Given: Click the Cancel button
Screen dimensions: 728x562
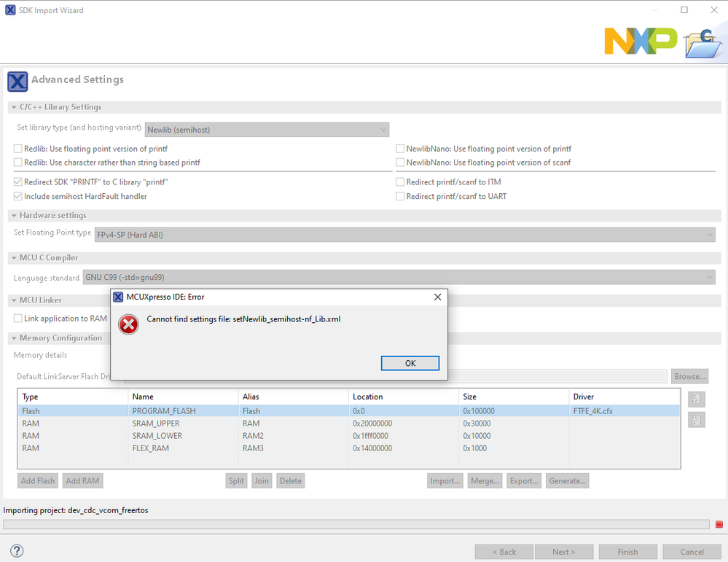Looking at the screenshot, I should click(x=692, y=552).
